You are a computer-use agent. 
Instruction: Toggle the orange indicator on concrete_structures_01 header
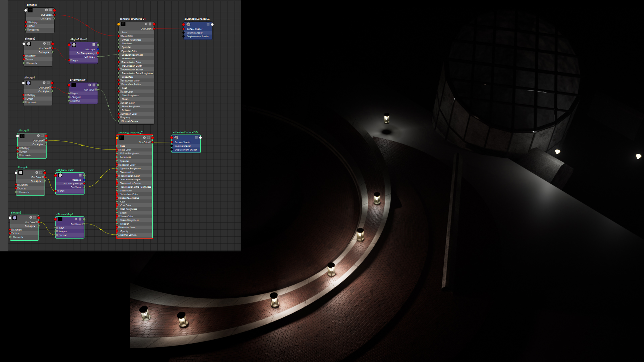pyautogui.click(x=118, y=24)
